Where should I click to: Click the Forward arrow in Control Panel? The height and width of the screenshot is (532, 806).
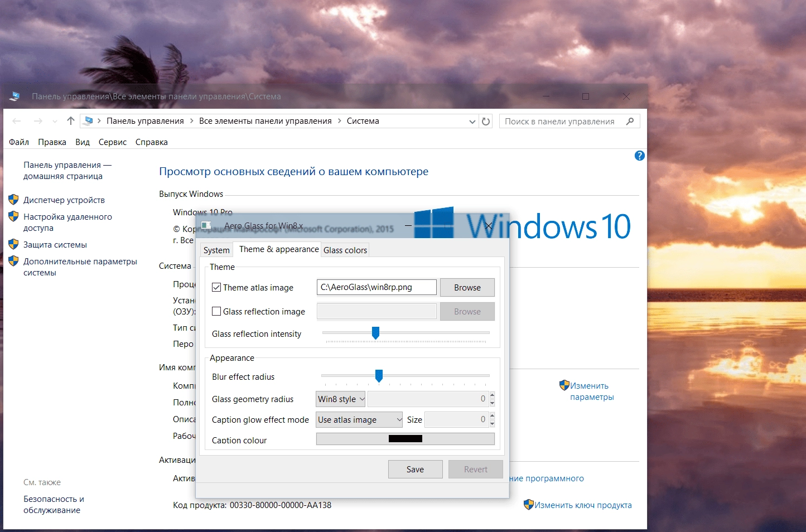[x=38, y=121]
